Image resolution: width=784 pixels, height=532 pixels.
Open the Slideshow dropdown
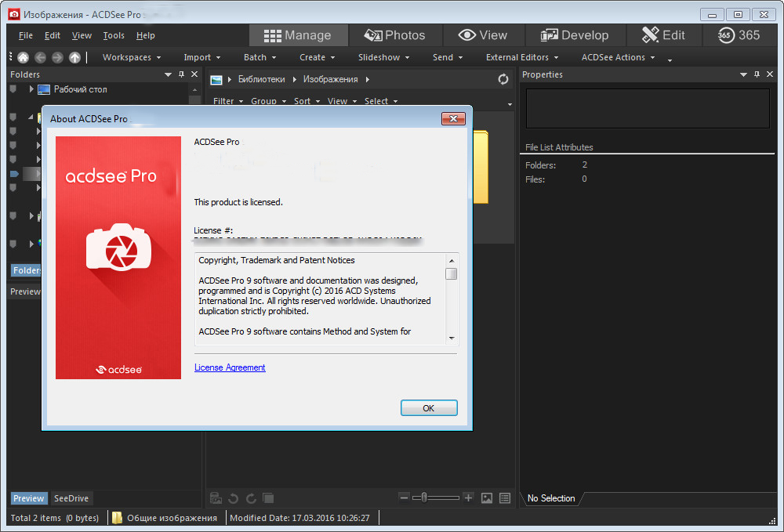click(383, 57)
